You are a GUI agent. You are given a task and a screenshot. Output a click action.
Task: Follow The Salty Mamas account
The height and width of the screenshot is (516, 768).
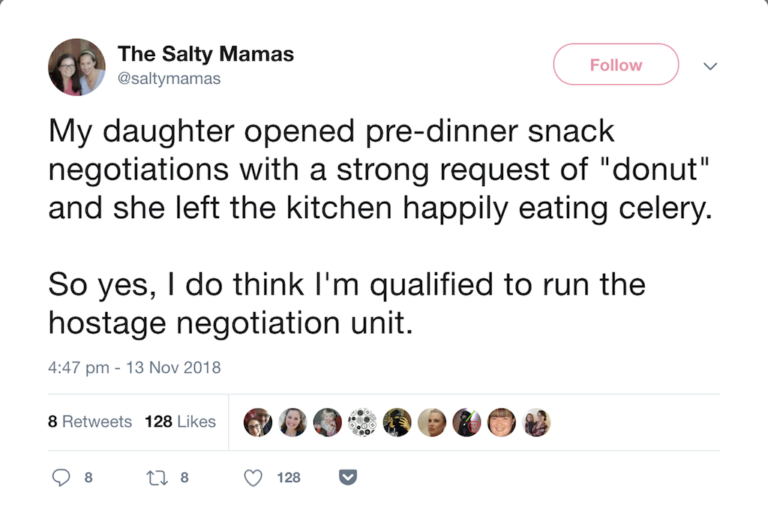coord(616,64)
